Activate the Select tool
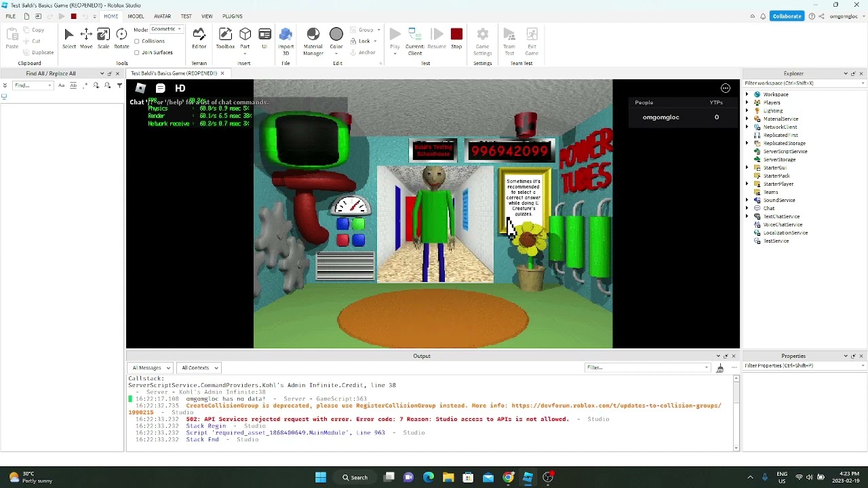The width and height of the screenshot is (868, 488). click(x=69, y=39)
